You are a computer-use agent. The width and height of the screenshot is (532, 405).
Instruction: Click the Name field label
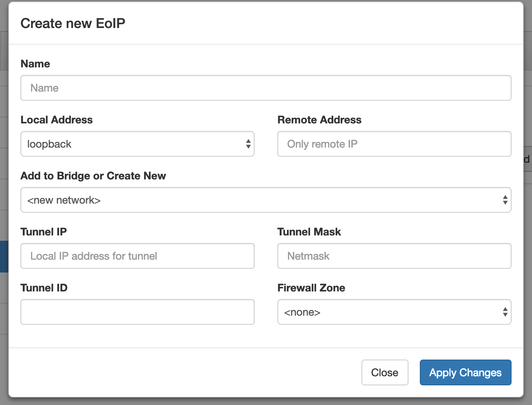tap(35, 64)
